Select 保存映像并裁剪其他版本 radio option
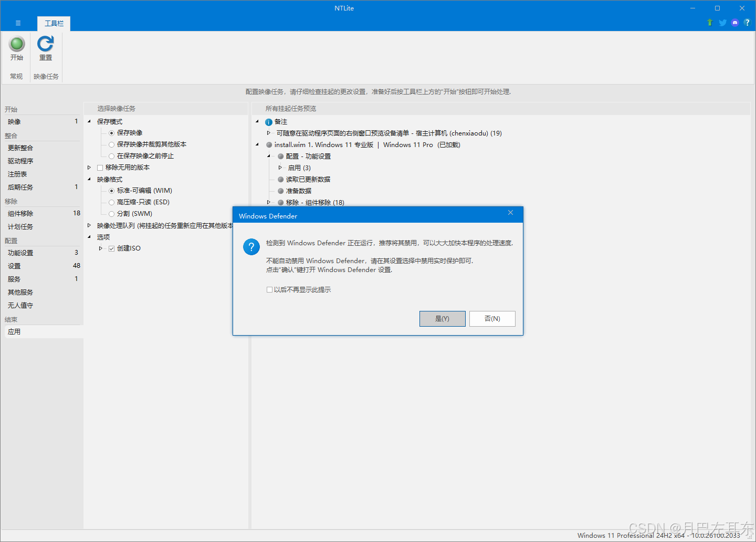Image resolution: width=756 pixels, height=542 pixels. (111, 144)
